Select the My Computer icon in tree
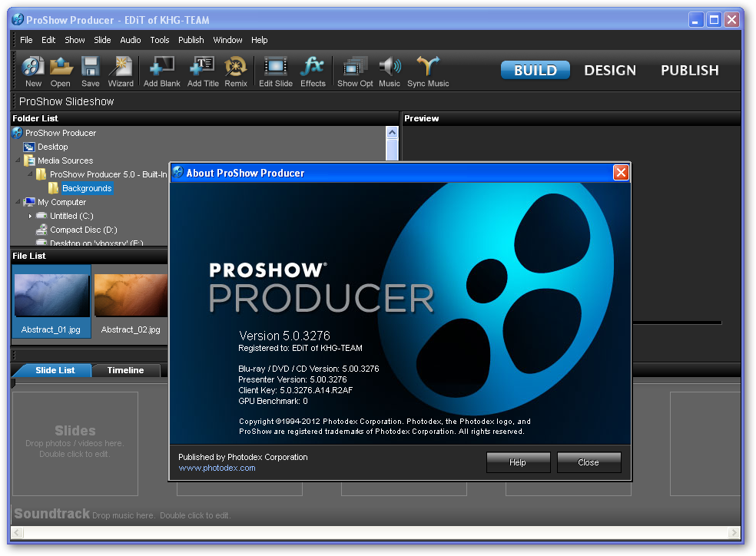This screenshot has height=556, width=756. [29, 202]
